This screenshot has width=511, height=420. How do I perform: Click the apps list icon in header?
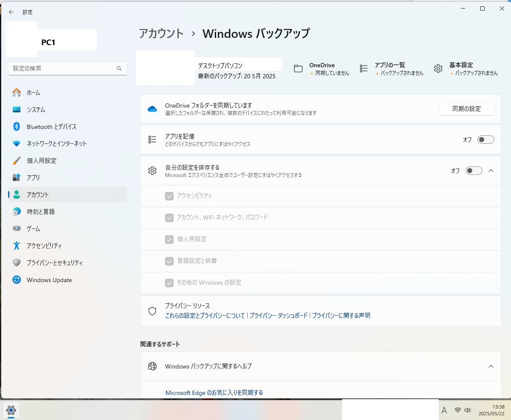pyautogui.click(x=364, y=69)
